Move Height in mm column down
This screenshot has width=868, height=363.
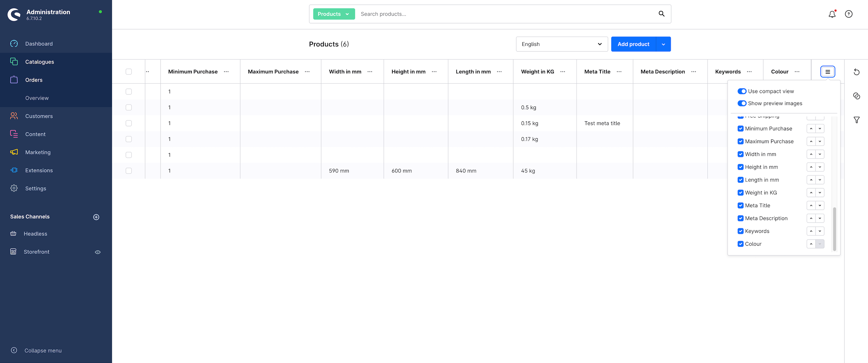coord(820,167)
